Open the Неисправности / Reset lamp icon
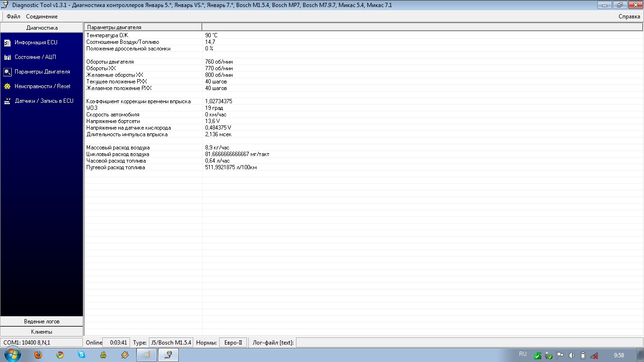 click(x=7, y=87)
